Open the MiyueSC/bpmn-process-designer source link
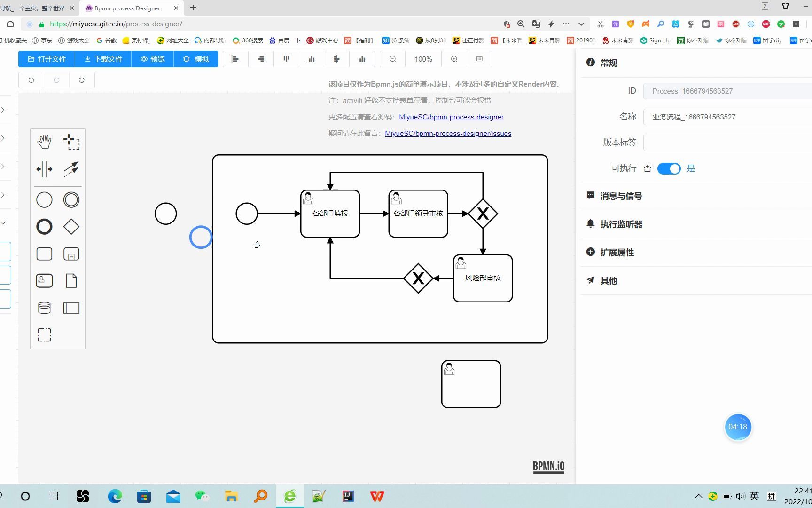The width and height of the screenshot is (812, 508). (x=451, y=117)
